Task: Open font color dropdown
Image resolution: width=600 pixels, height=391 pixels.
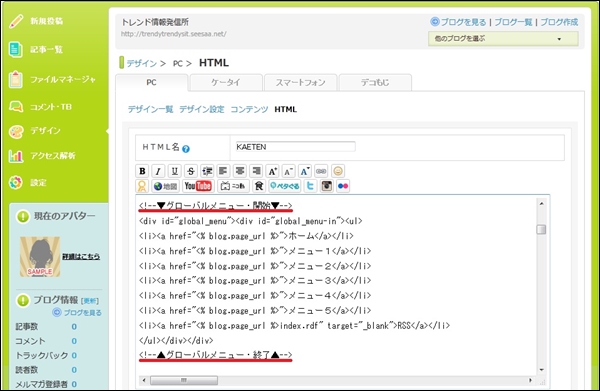Action: pos(305,171)
